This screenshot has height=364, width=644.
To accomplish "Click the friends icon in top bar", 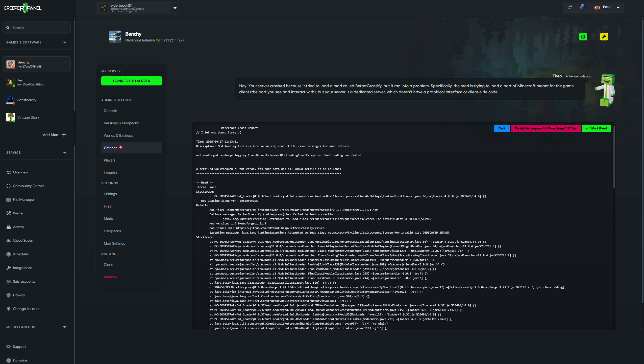I will coord(570,7).
